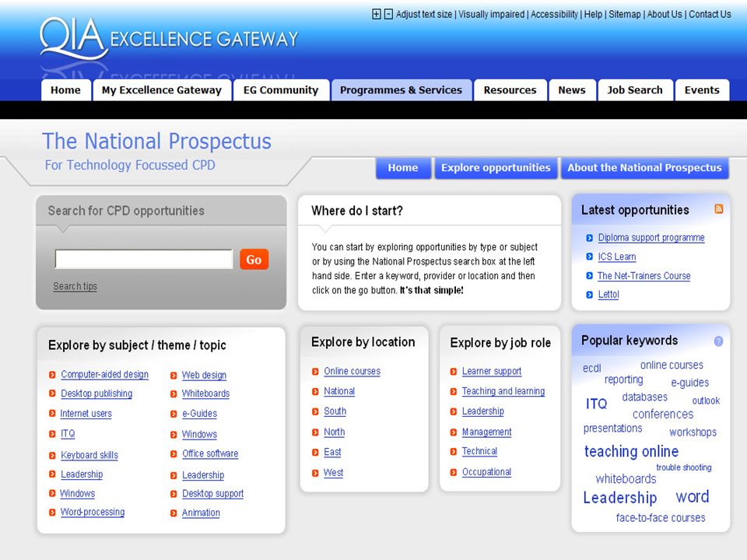
Task: Explore Management job role
Action: coord(487,432)
